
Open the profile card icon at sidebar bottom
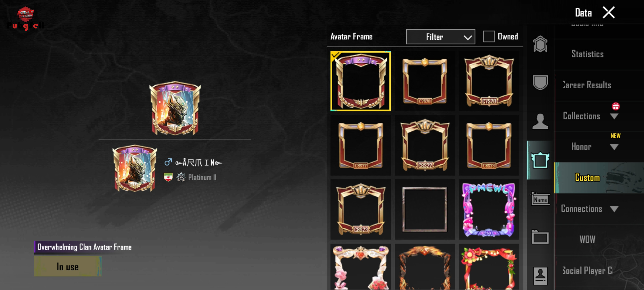[540, 276]
